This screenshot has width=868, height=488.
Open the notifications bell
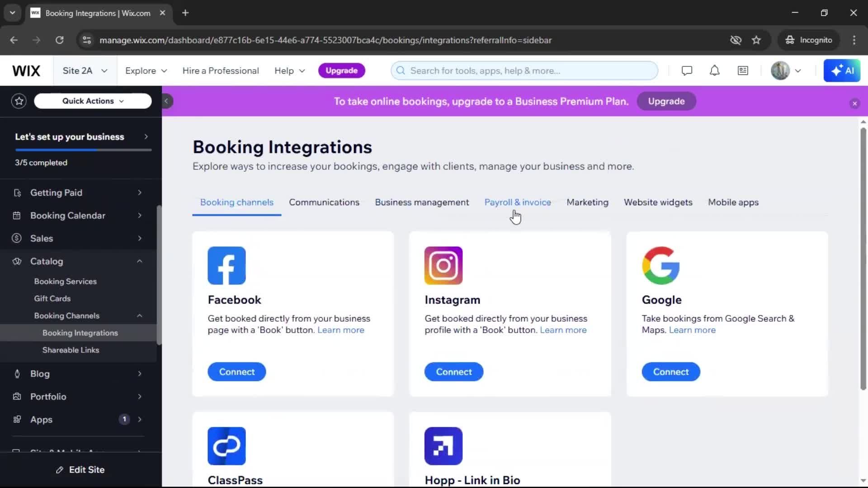coord(714,71)
